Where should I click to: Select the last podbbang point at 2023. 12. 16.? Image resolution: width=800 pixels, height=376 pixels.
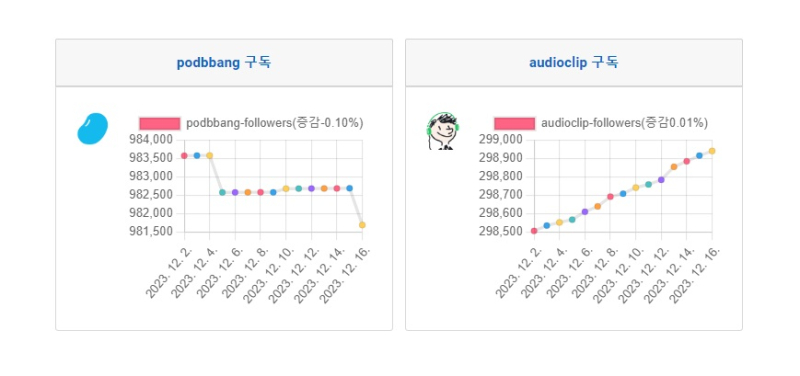click(362, 225)
